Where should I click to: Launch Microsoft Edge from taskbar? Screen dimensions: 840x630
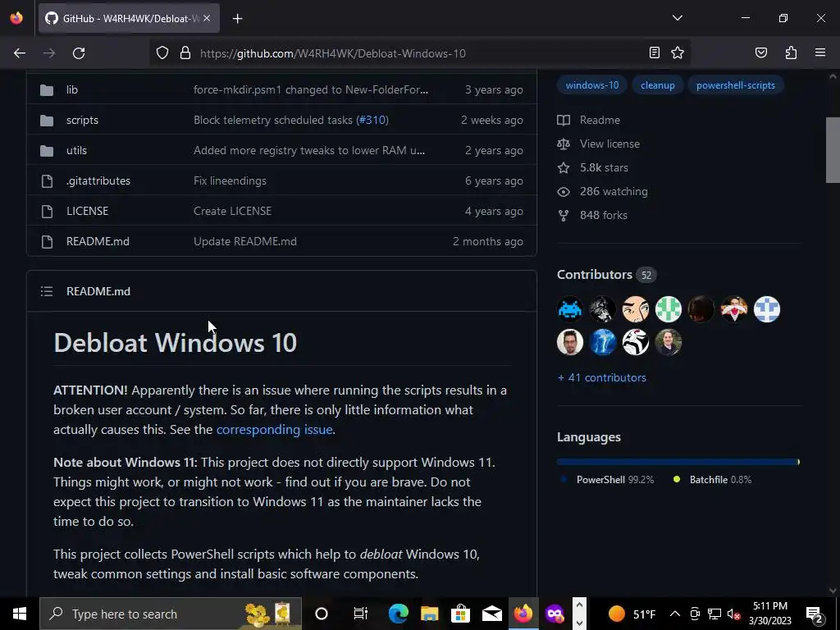click(398, 614)
